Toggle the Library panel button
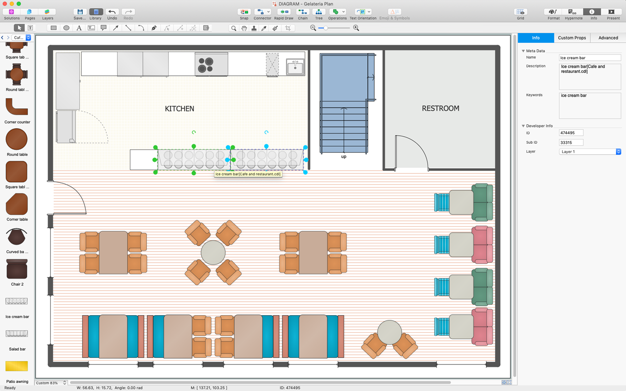This screenshot has height=391, width=626. [x=96, y=12]
